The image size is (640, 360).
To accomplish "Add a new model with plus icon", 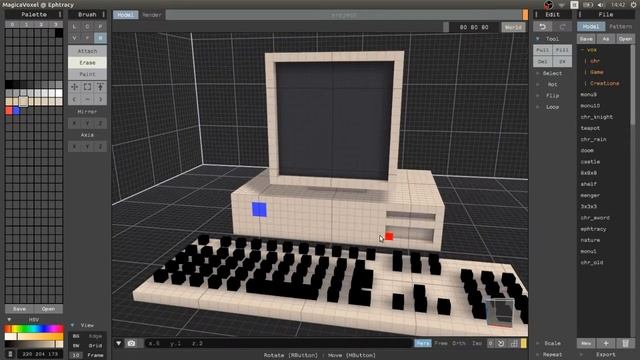I will tap(606, 343).
